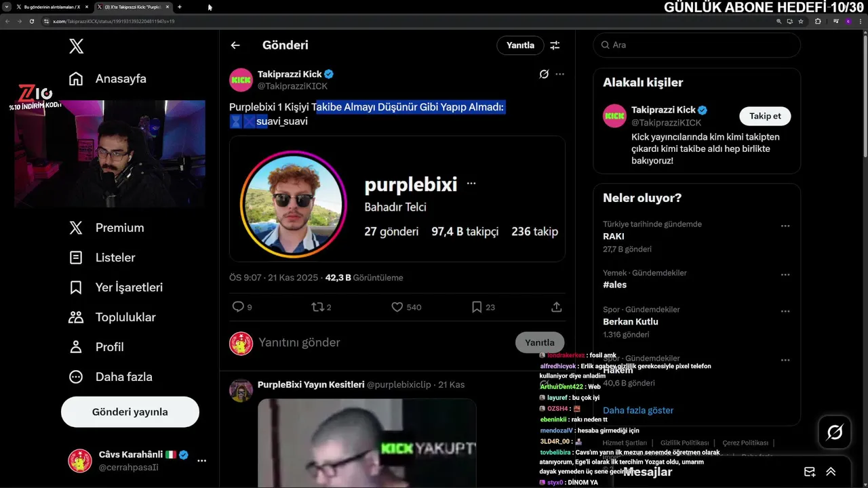Open Profil in the sidebar
This screenshot has height=488, width=868.
(96, 347)
